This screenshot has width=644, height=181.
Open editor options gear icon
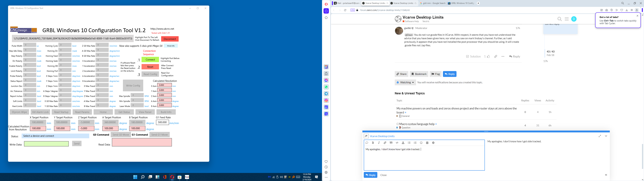click(433, 143)
